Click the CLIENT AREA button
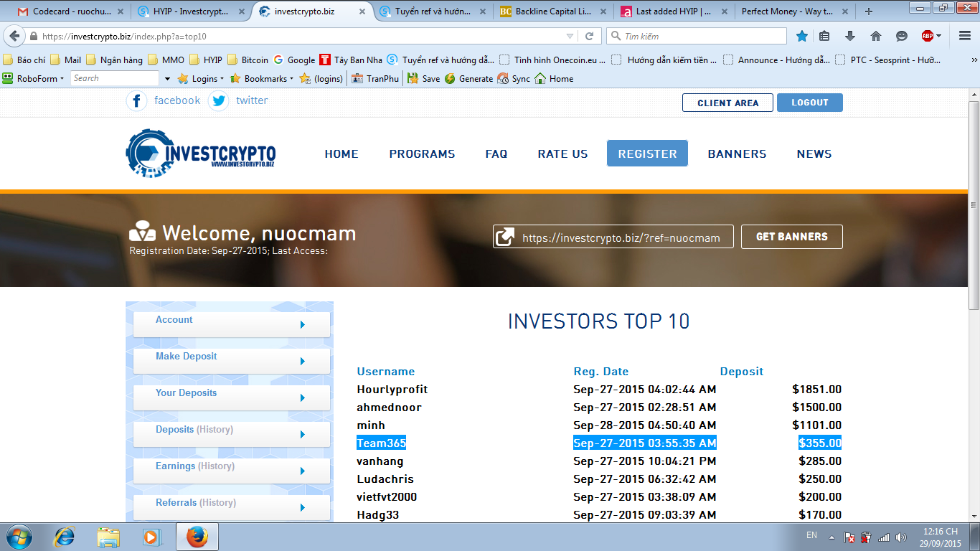Image resolution: width=980 pixels, height=551 pixels. coord(727,103)
